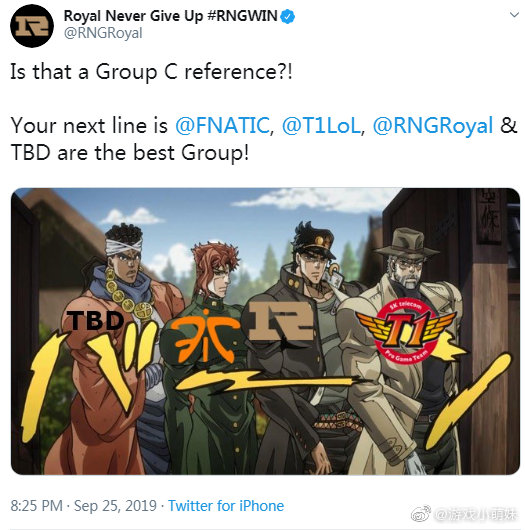
Task: Click the blue verified badge
Action: pos(287,17)
